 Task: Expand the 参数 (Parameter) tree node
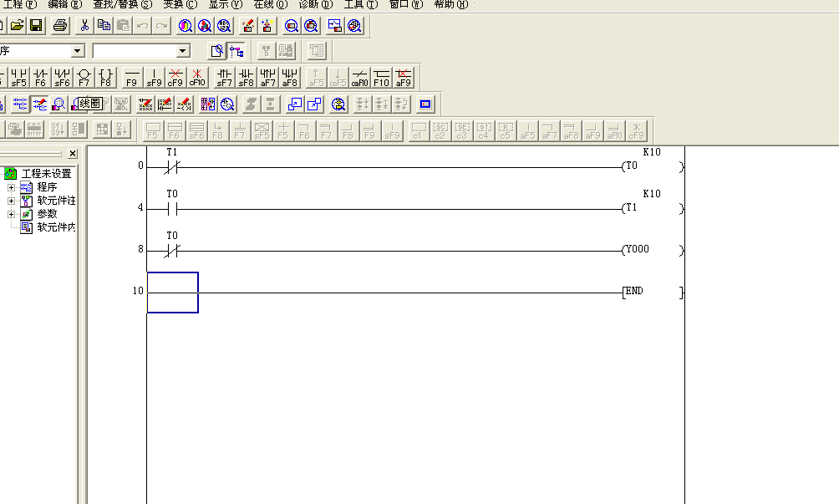pyautogui.click(x=12, y=214)
